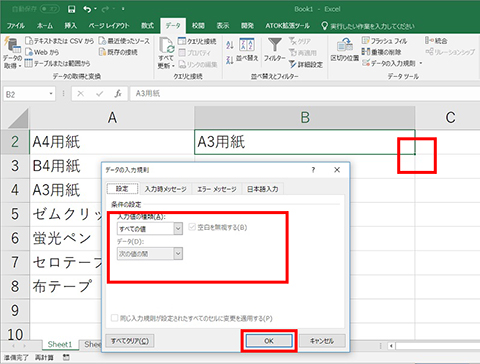The height and width of the screenshot is (364, 480).
Task: Click the 統合 consolidate icon
Action: click(x=429, y=41)
